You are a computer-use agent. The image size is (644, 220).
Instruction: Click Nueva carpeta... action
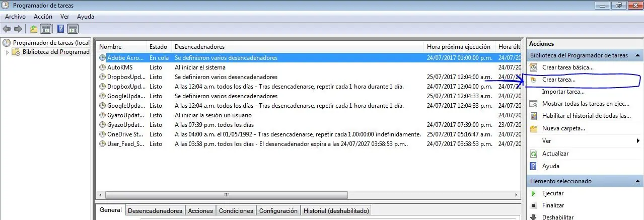[x=563, y=128]
